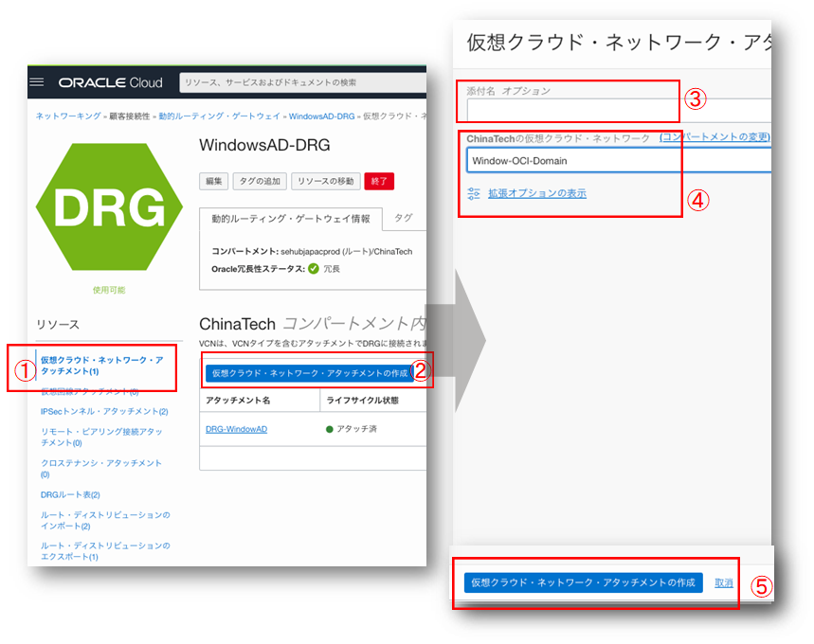Click the アタッチ済 status text
Screen dimensions: 814x644
[x=356, y=429]
